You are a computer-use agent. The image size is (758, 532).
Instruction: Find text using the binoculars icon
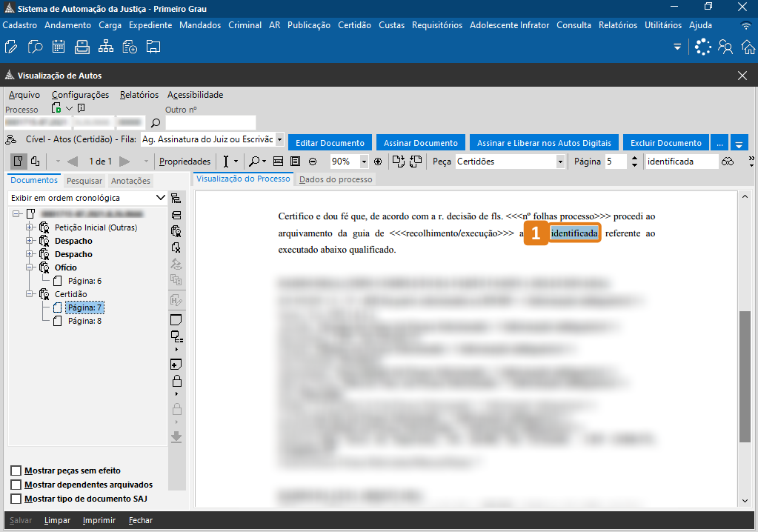point(728,162)
